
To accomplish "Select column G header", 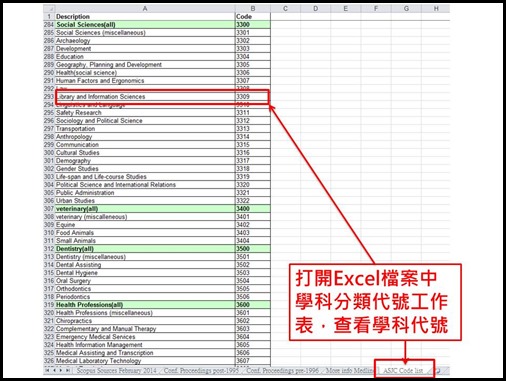I will 406,9.
